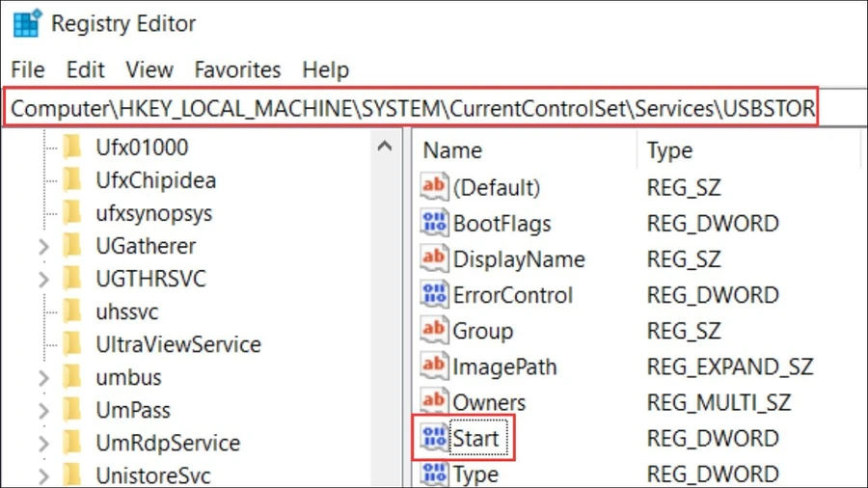The image size is (868, 488).
Task: Expand the umbus key chevron
Action: coord(44,378)
